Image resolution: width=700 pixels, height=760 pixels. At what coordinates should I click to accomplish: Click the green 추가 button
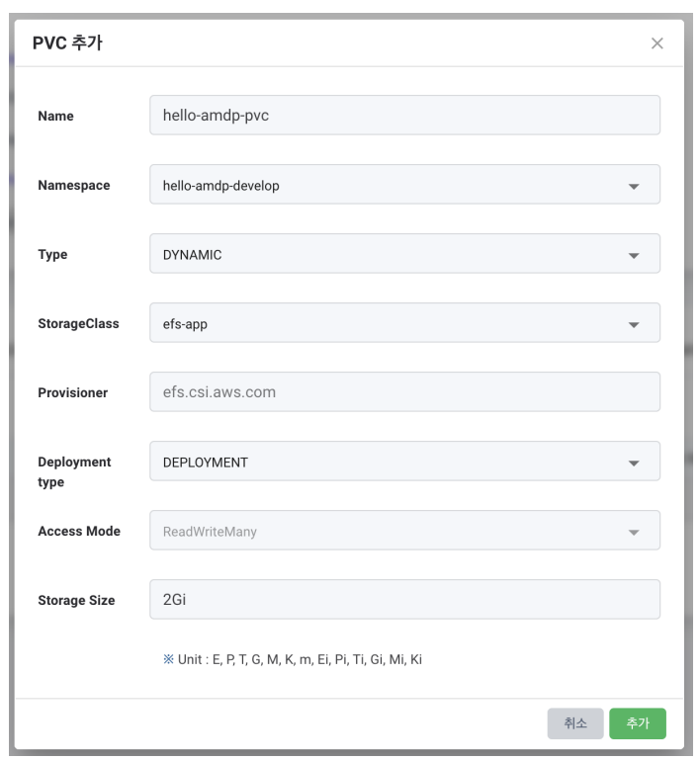click(638, 723)
